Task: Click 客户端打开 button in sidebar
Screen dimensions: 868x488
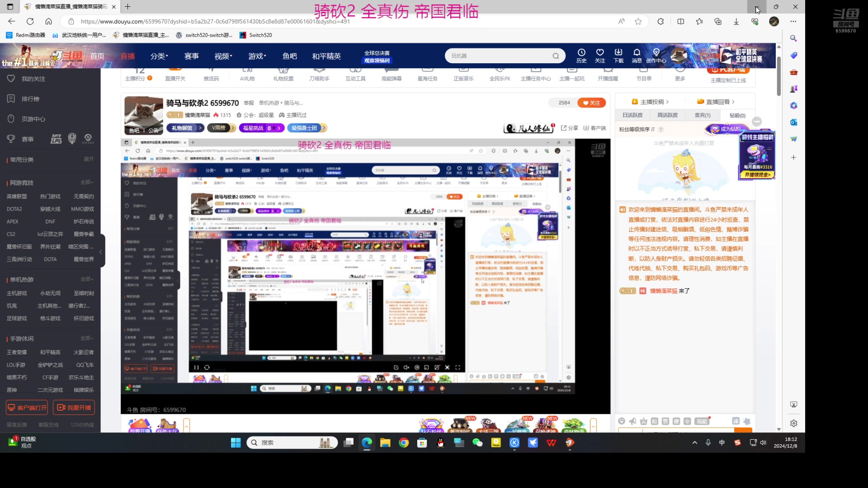Action: [x=27, y=408]
